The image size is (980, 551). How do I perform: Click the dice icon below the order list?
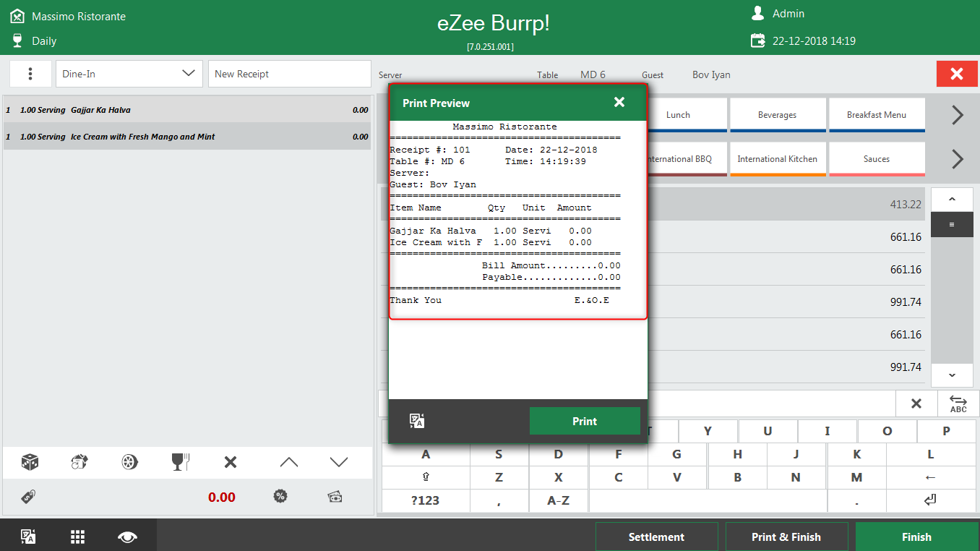tap(30, 462)
